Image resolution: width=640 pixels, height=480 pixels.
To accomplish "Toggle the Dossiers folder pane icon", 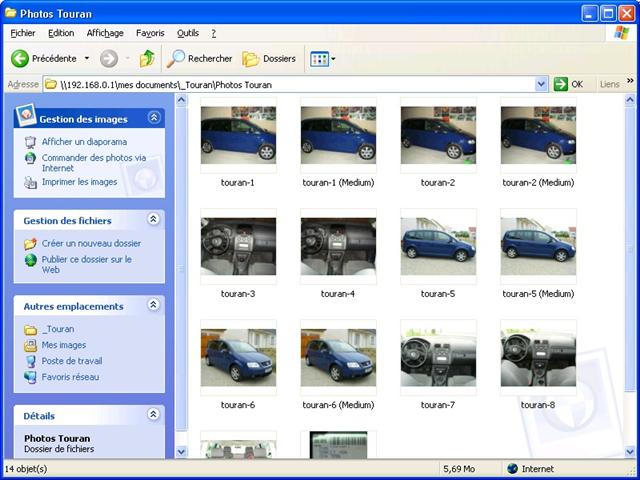I will [x=251, y=59].
